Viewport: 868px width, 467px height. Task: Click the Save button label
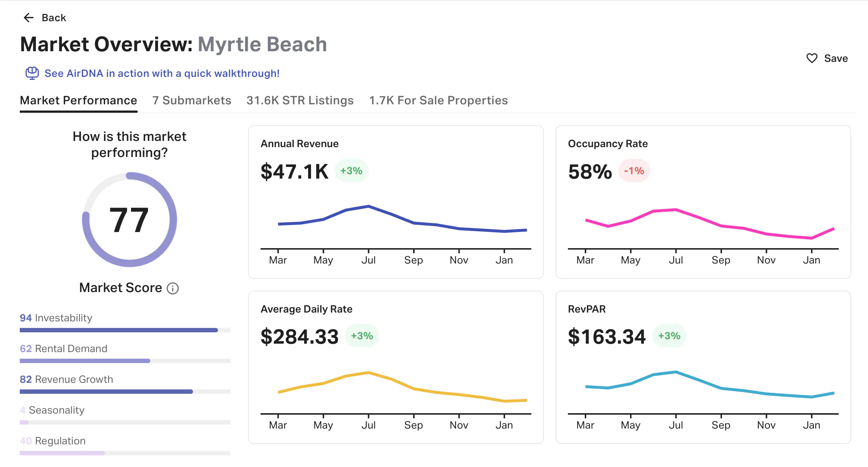pos(836,58)
